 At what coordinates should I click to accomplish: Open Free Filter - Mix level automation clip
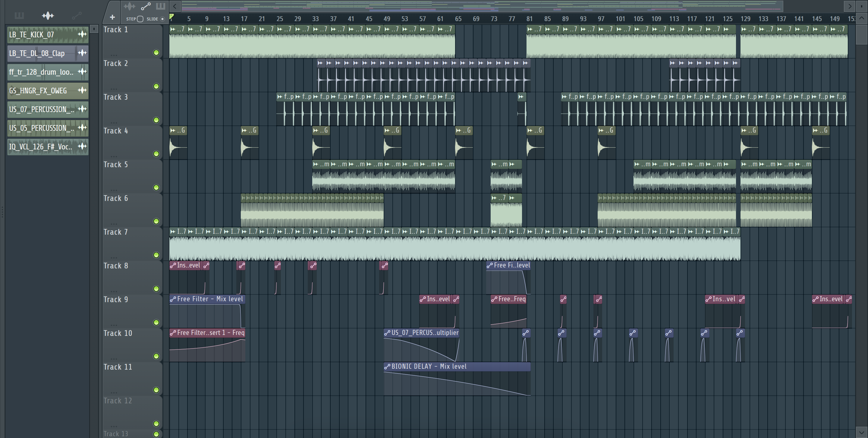[x=207, y=299]
